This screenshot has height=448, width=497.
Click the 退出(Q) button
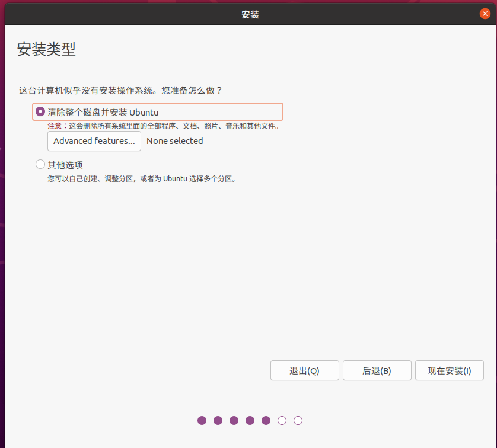click(x=305, y=370)
